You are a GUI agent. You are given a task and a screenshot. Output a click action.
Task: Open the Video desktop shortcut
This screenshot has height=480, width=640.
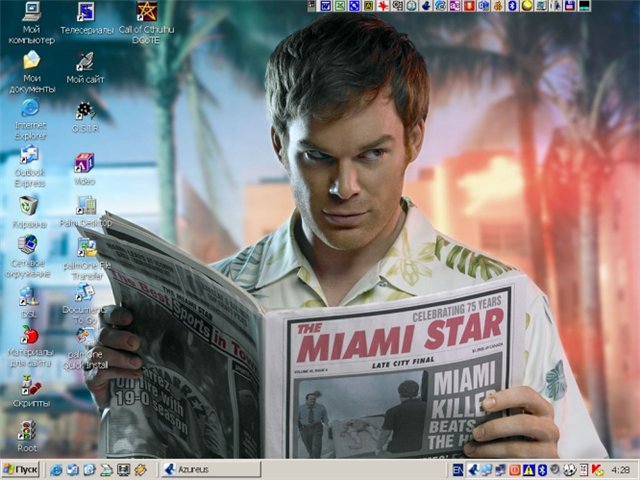(x=85, y=162)
